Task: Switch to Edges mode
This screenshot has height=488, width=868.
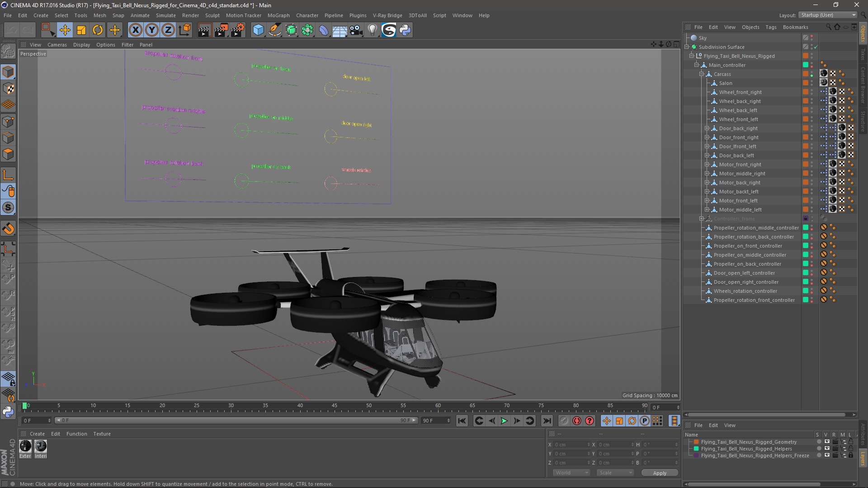Action: click(8, 138)
